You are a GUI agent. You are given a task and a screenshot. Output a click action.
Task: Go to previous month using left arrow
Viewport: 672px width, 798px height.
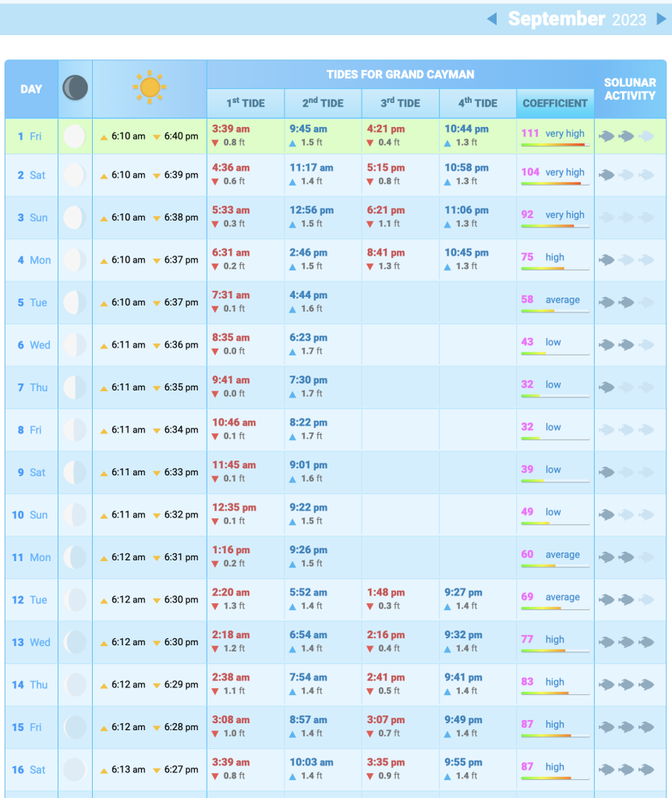(492, 19)
